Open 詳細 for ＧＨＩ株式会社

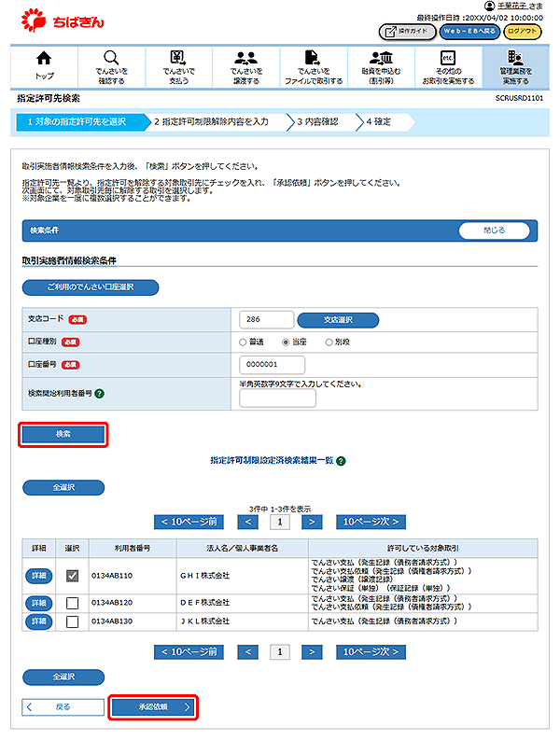click(38, 576)
